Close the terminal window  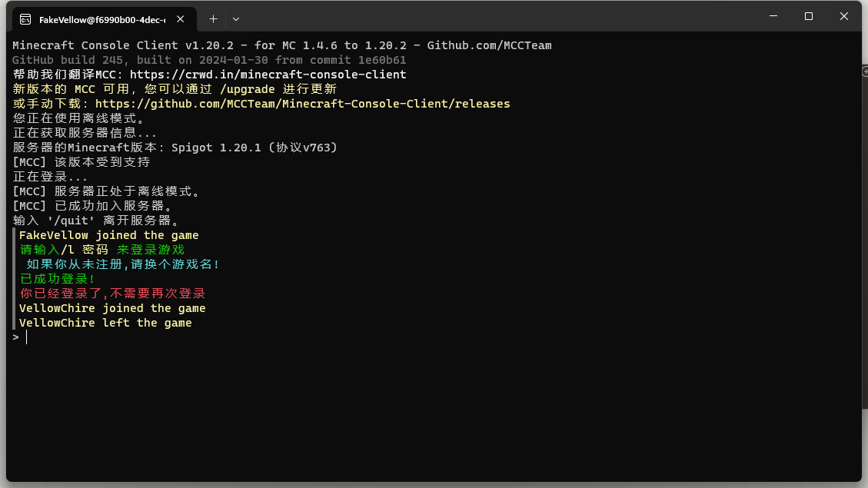843,16
